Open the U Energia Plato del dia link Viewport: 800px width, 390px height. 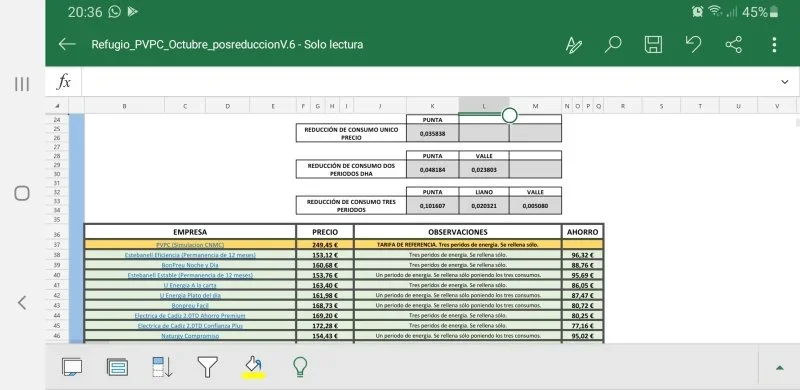pyautogui.click(x=190, y=296)
